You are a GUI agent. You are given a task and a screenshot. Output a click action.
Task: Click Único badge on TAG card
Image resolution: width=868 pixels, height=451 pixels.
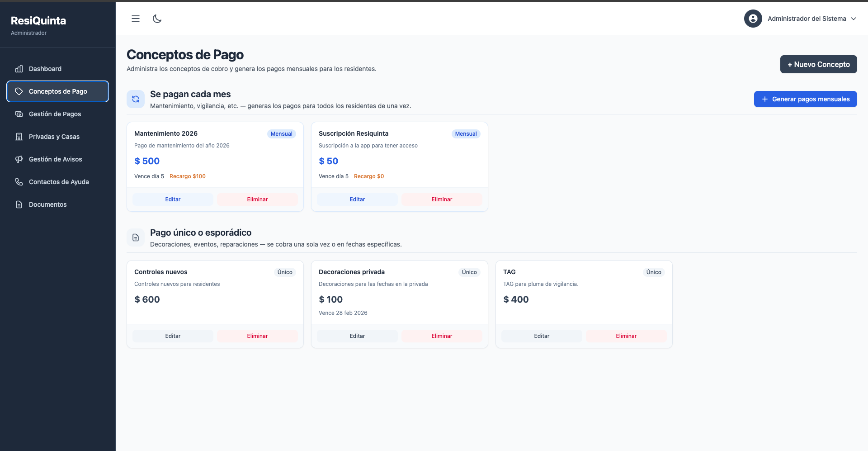(654, 272)
